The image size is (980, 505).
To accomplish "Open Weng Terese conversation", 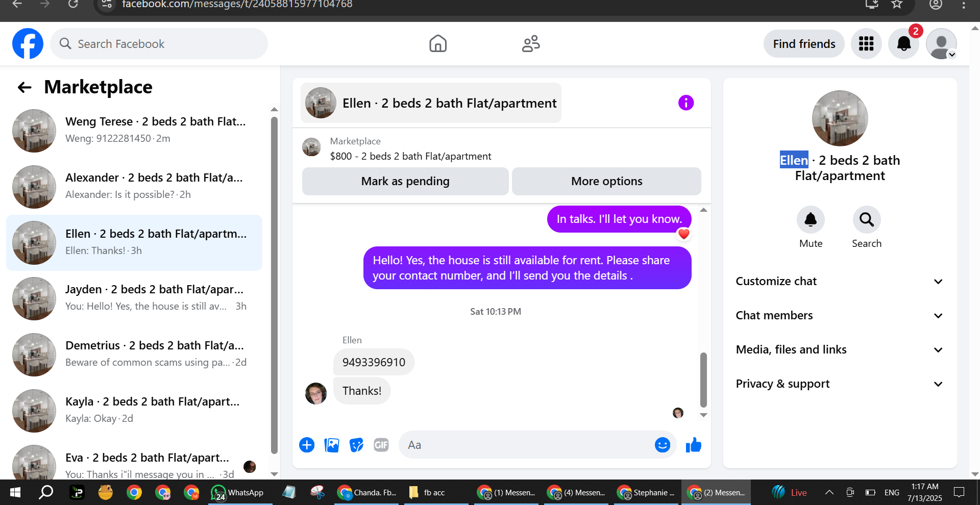I will (134, 131).
